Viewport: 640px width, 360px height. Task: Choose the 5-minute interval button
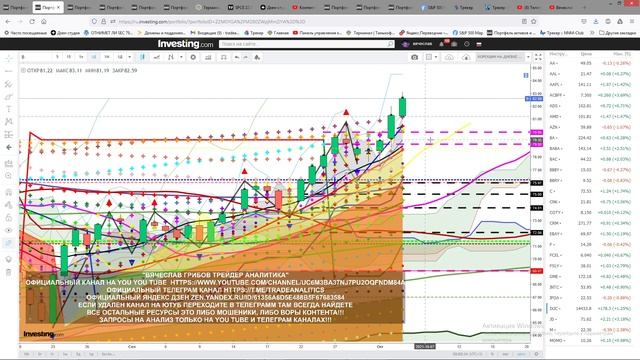click(x=58, y=57)
